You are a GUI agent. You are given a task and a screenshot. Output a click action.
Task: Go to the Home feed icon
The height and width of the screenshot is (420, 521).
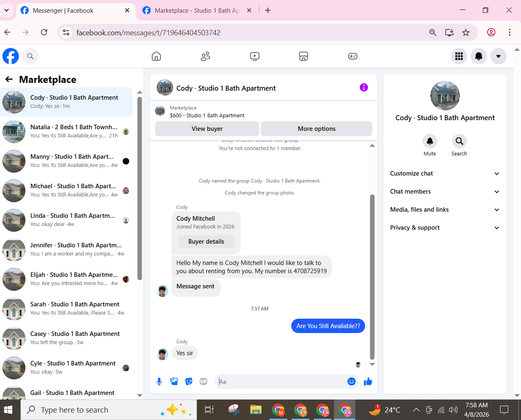156,56
